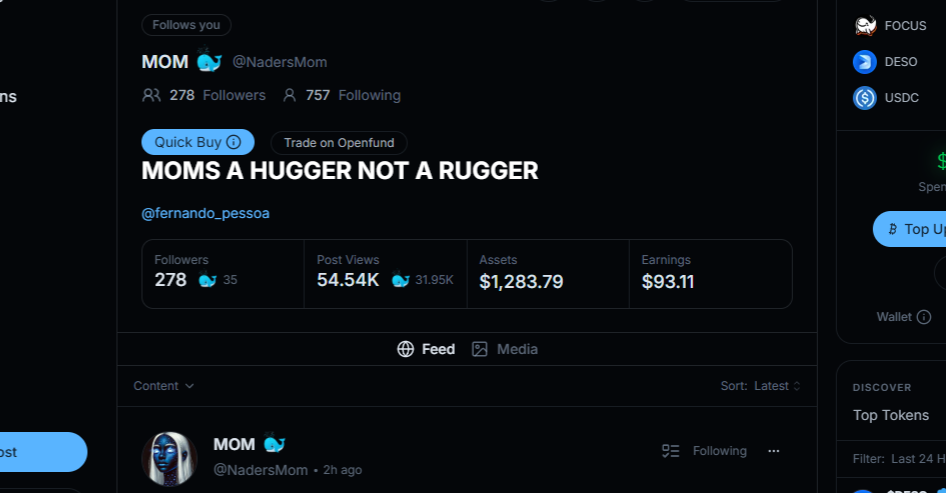Image resolution: width=946 pixels, height=493 pixels.
Task: Click whale badge next to MOM profile name
Action: coord(209,61)
